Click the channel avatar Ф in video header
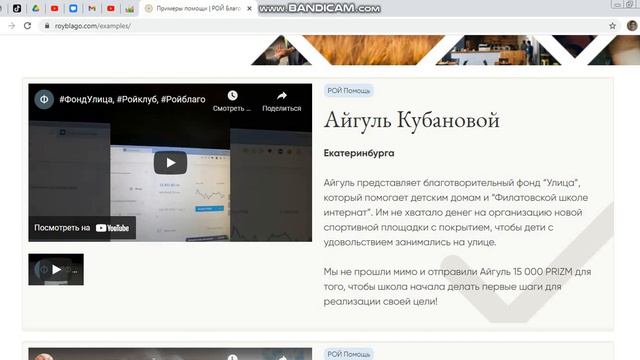 pos(44,99)
